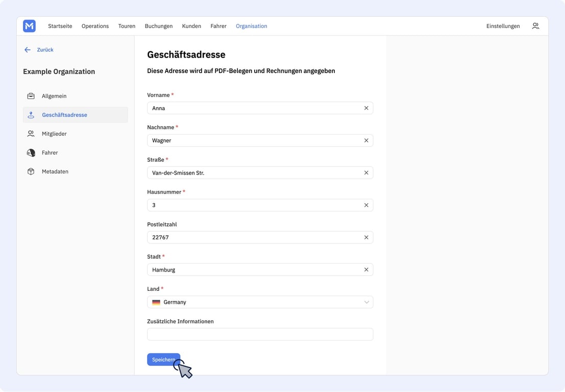565x392 pixels.
Task: Clear the Straße field with X
Action: coord(366,173)
